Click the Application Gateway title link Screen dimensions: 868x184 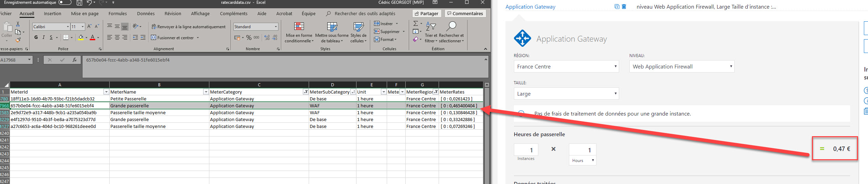[x=530, y=7]
